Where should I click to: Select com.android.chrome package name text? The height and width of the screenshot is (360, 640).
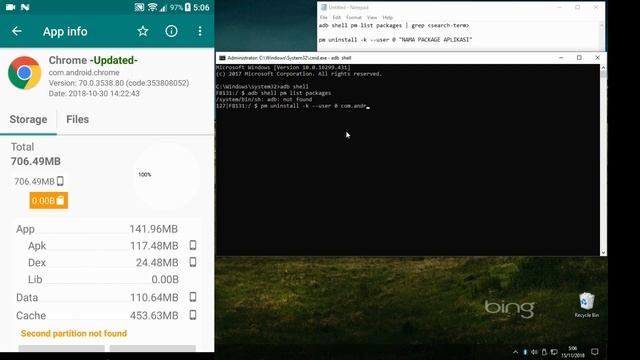coord(84,72)
